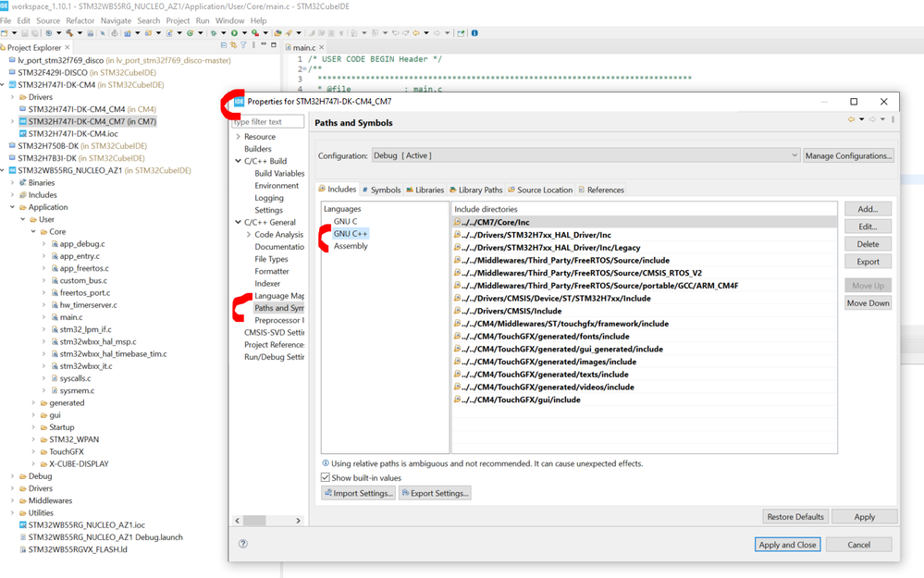Toggle Link with Editor in Project Explorer
Viewport: 924px width, 578px height.
(233, 45)
